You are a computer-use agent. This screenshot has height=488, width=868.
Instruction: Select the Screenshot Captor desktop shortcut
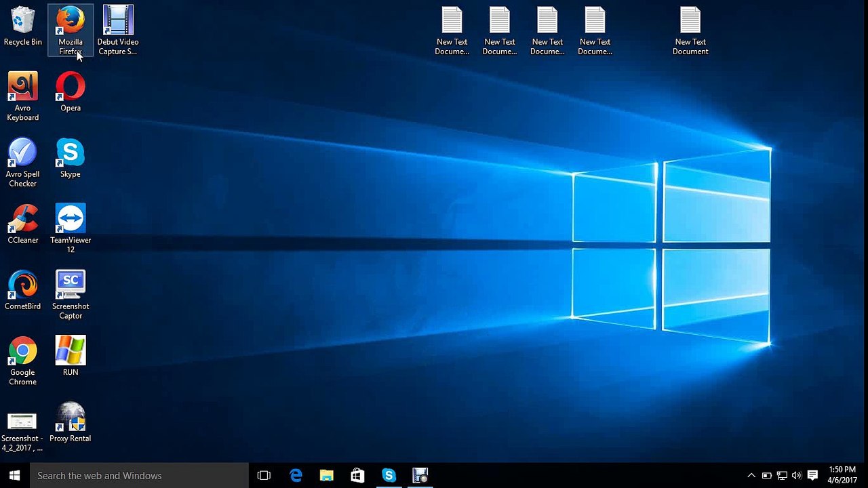(71, 295)
